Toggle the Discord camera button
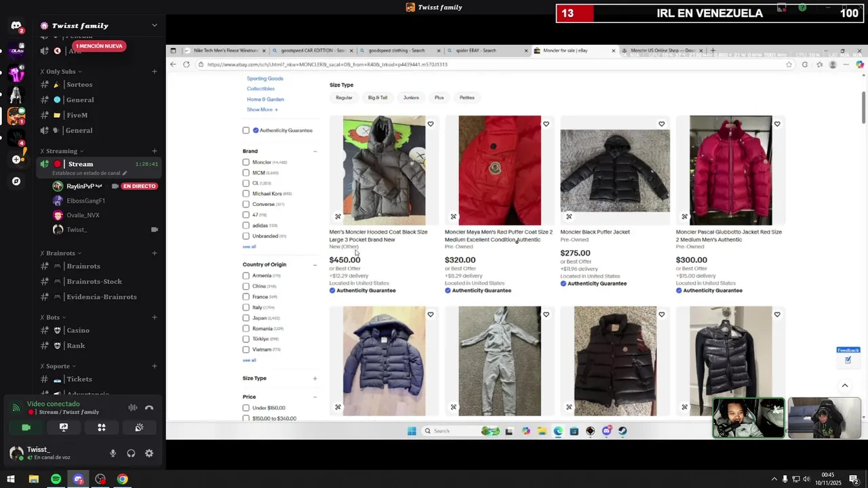Viewport: 868px width, 488px height. (x=26, y=428)
